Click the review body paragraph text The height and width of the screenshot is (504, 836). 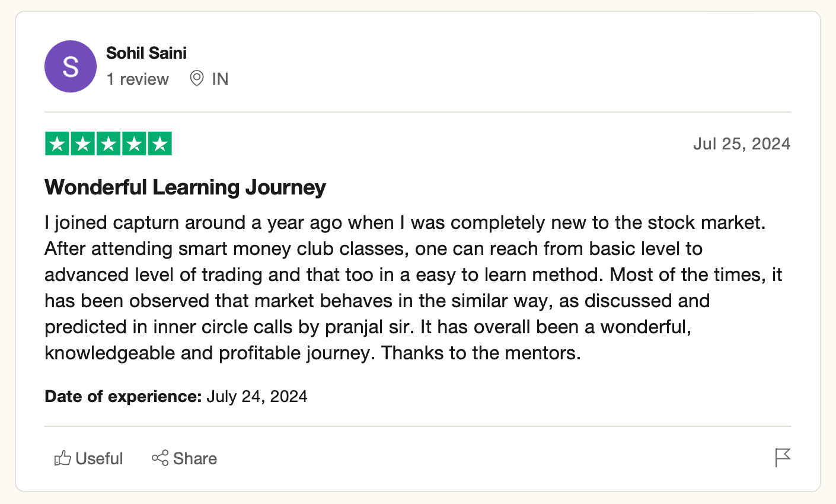413,288
